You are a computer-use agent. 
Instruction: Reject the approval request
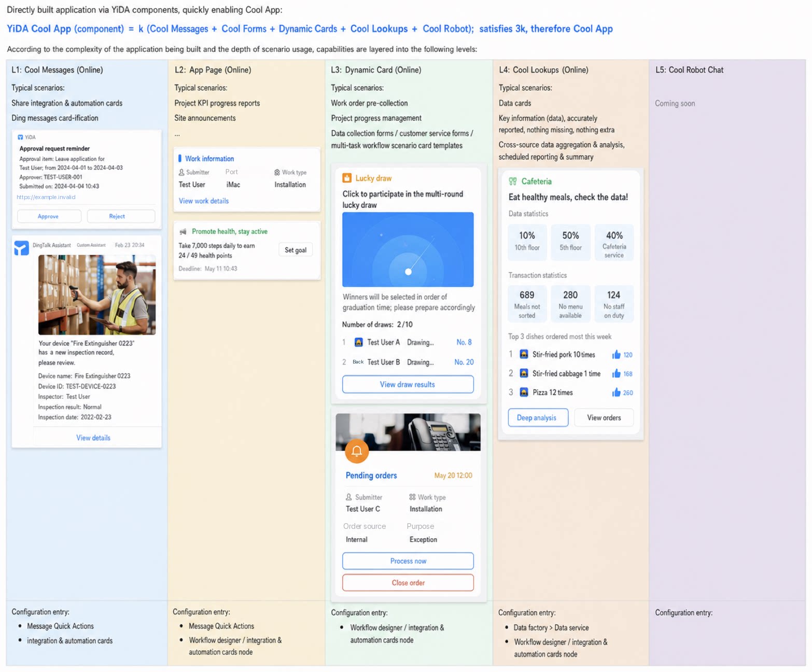click(x=121, y=216)
